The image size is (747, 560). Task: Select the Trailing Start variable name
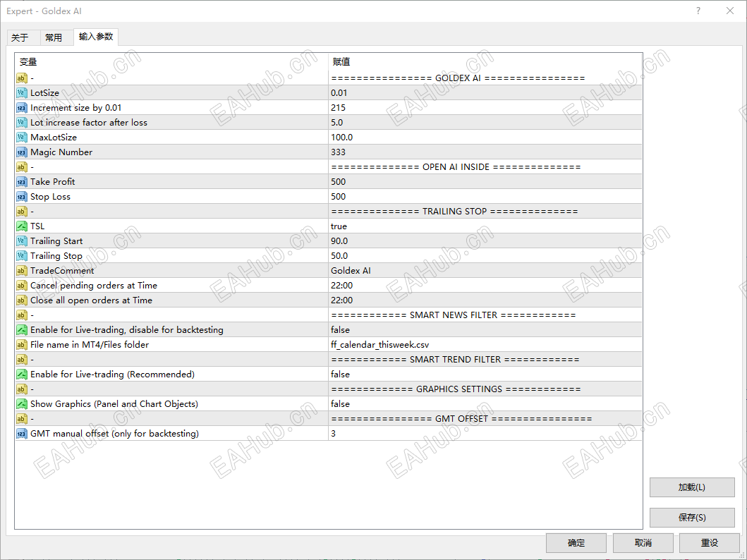56,241
